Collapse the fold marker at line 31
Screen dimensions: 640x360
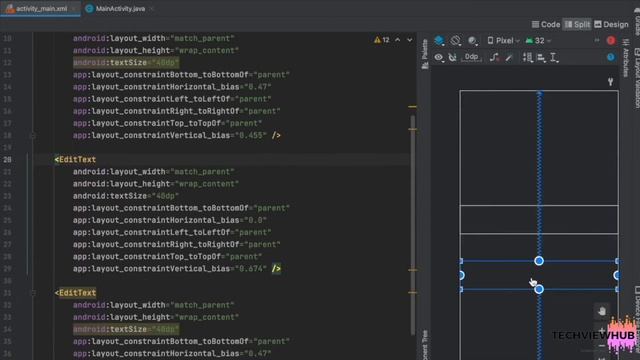pyautogui.click(x=33, y=293)
